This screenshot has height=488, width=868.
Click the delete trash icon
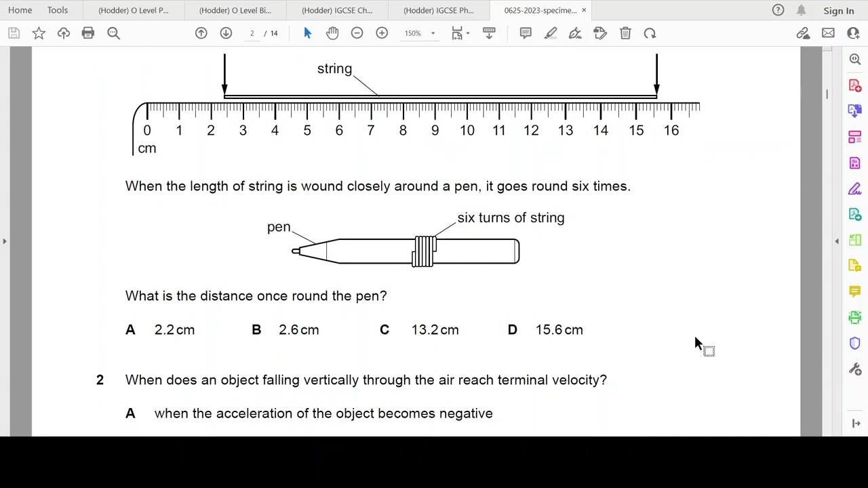click(x=625, y=33)
